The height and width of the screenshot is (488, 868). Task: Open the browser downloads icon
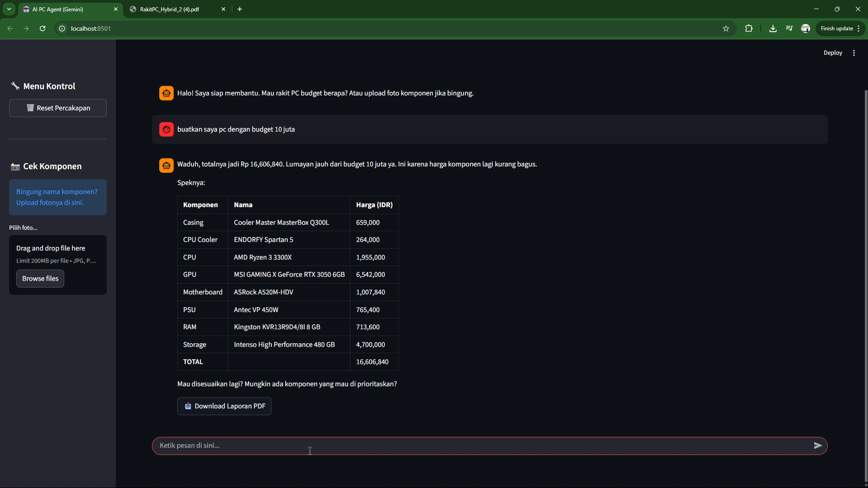(773, 28)
